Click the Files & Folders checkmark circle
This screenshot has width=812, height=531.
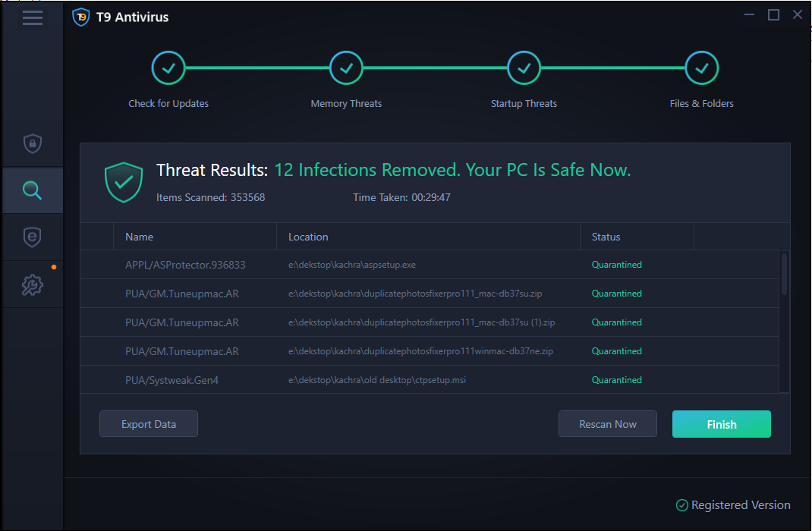(701, 68)
